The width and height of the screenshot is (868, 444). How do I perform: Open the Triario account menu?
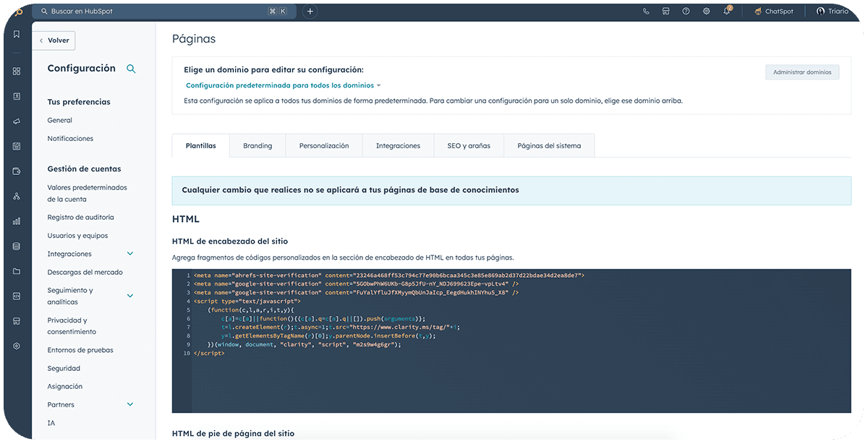pos(833,12)
